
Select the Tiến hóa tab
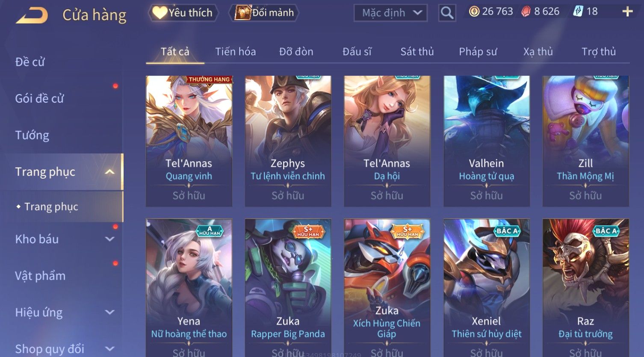(x=236, y=52)
